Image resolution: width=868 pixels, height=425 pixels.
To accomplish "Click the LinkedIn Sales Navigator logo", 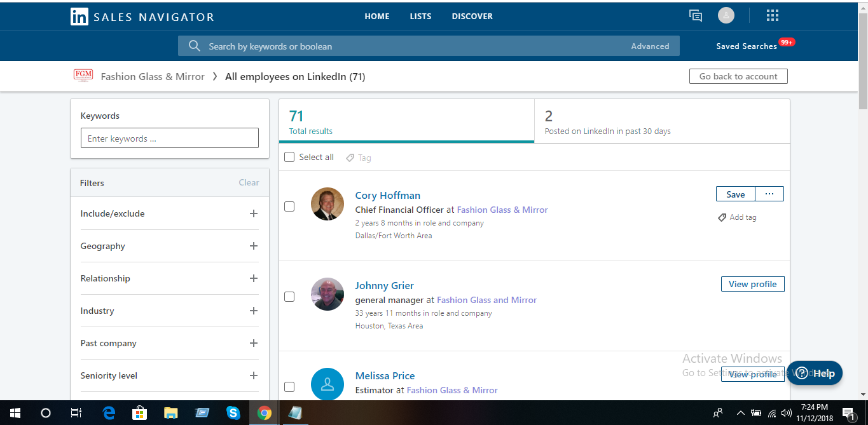I will pyautogui.click(x=142, y=17).
